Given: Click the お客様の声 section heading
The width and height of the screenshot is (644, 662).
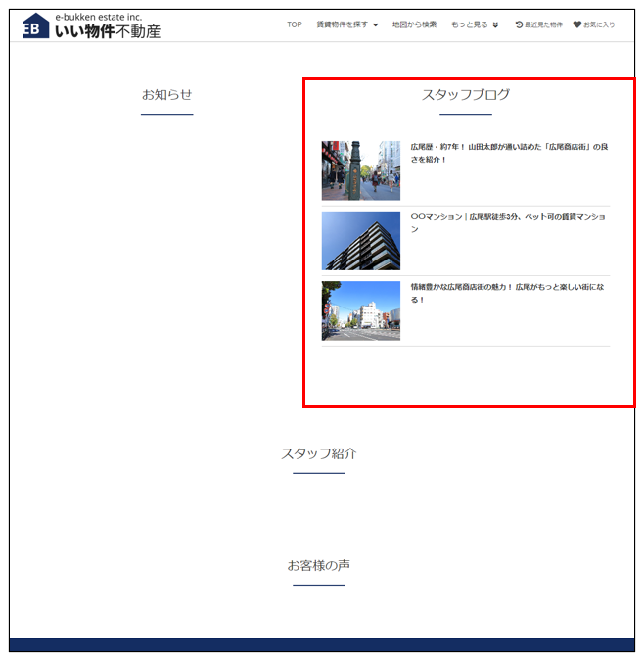Looking at the screenshot, I should point(319,565).
